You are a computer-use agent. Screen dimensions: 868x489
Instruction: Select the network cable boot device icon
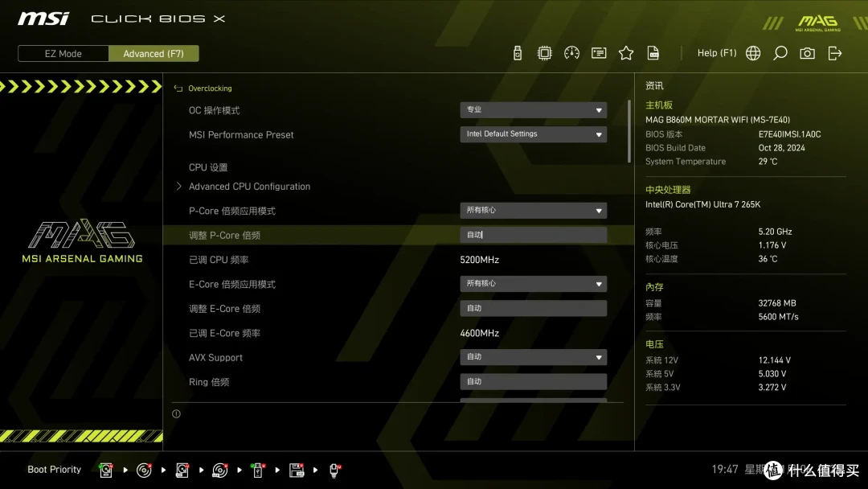pos(334,471)
